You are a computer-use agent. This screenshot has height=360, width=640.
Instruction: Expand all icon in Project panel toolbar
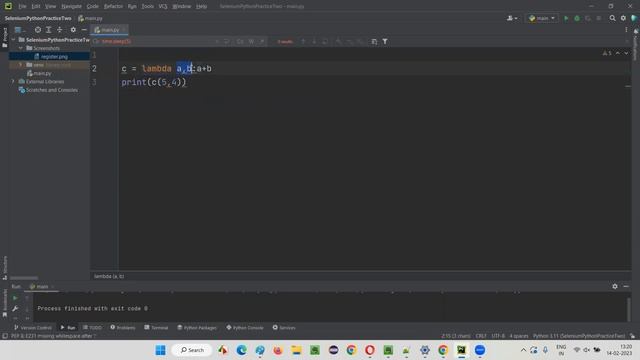49,30
